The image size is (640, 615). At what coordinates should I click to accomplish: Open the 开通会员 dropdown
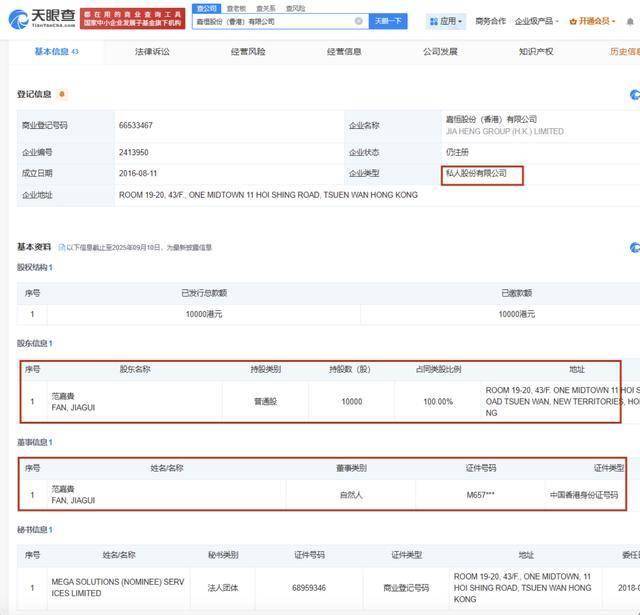tap(592, 21)
